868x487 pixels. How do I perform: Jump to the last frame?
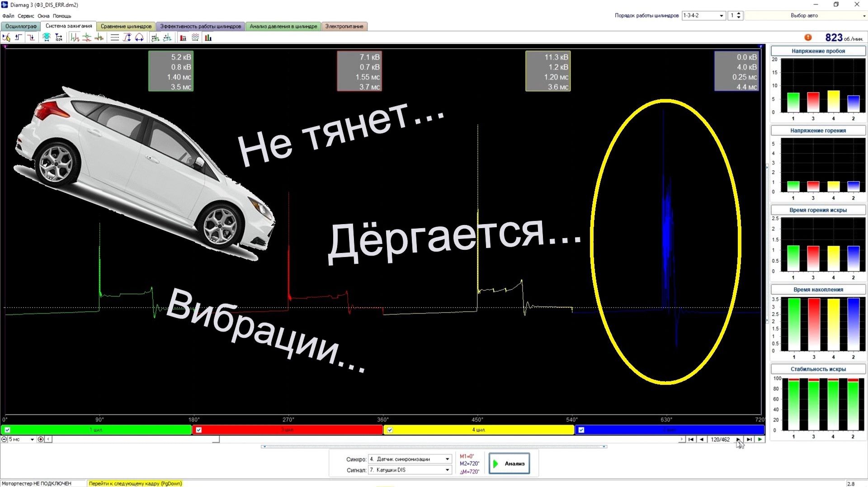(x=749, y=439)
